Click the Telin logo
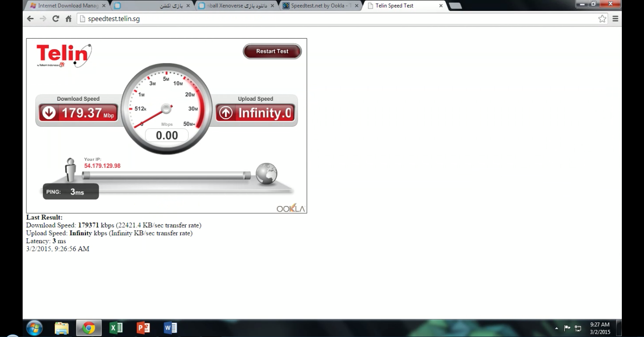 point(64,56)
